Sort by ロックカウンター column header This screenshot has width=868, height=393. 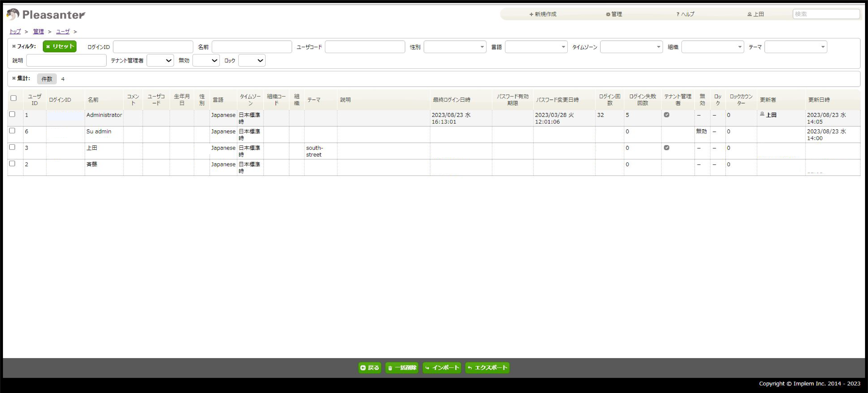coord(741,100)
